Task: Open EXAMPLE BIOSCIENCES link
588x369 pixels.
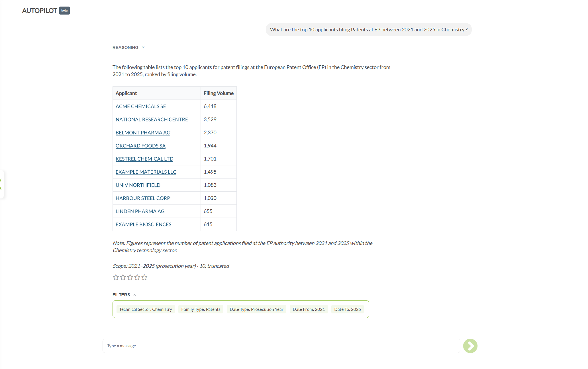Action: tap(144, 224)
